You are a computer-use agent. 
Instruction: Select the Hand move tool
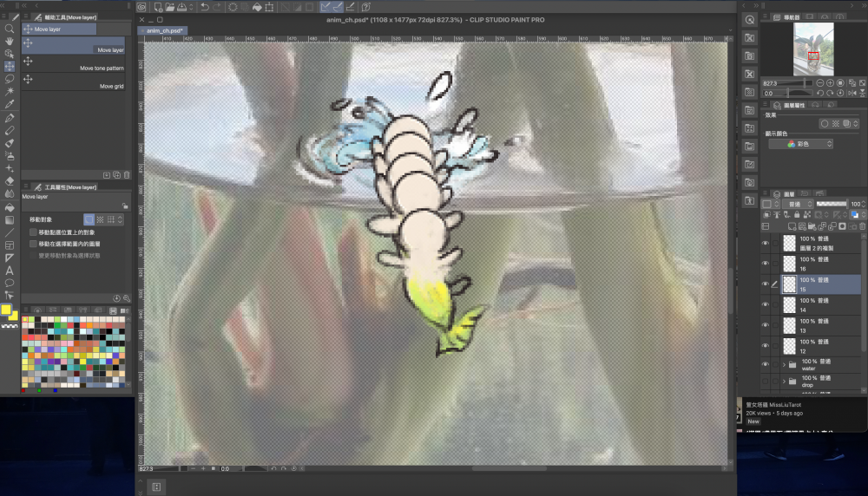pyautogui.click(x=10, y=42)
